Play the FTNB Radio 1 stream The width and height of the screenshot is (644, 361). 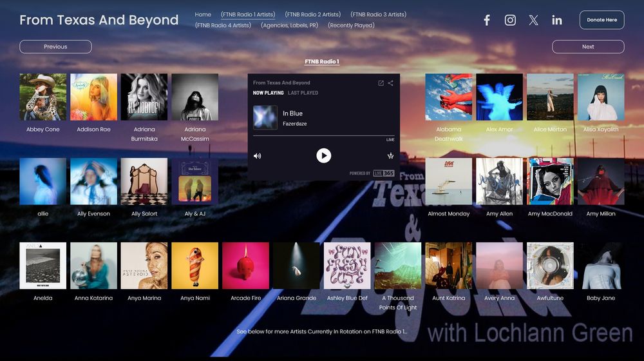324,156
